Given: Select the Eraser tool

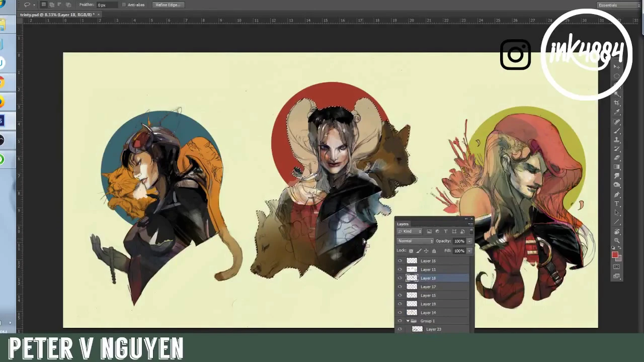Looking at the screenshot, I should point(617,157).
